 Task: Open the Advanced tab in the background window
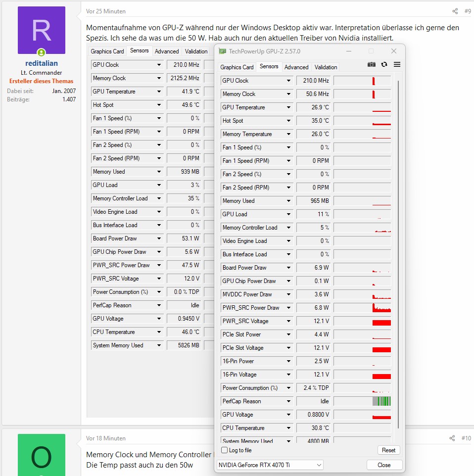point(167,51)
